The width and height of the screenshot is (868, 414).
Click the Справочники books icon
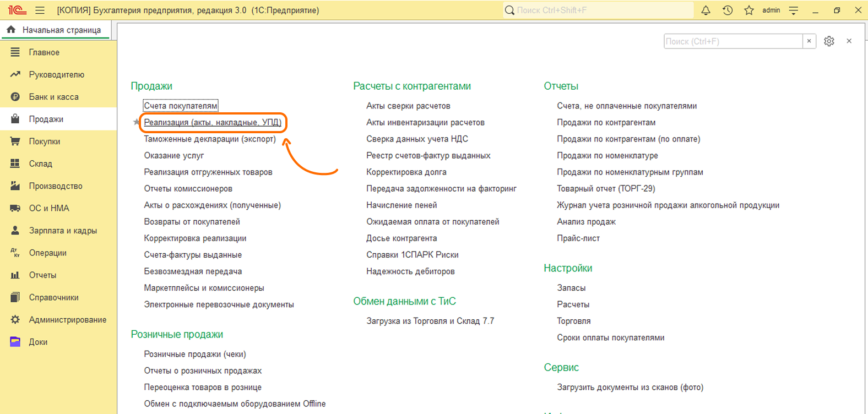[15, 297]
